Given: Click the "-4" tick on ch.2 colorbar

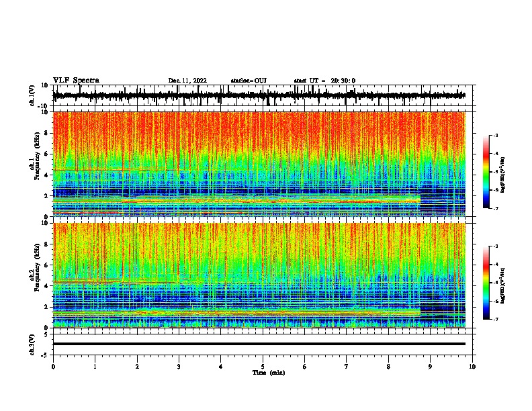Looking at the screenshot, I should tap(495, 265).
